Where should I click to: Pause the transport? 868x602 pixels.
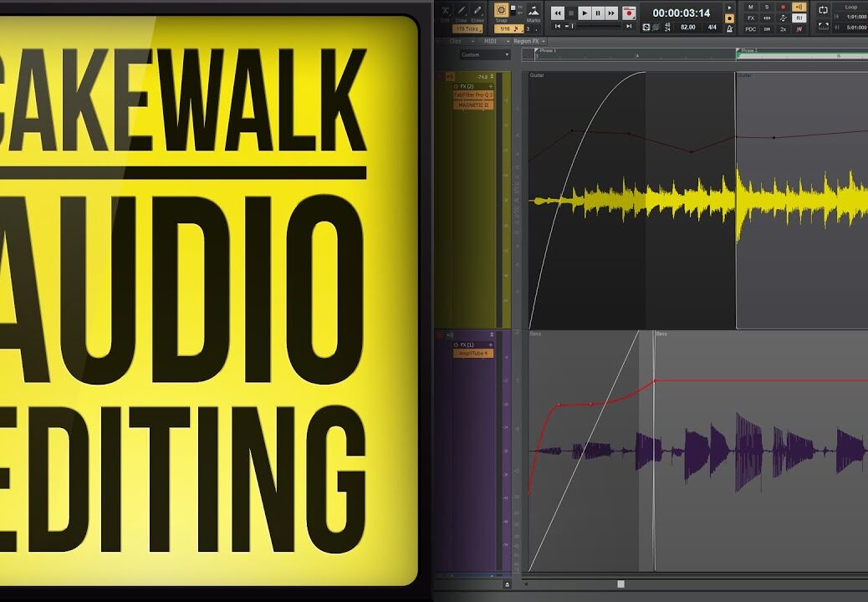598,13
